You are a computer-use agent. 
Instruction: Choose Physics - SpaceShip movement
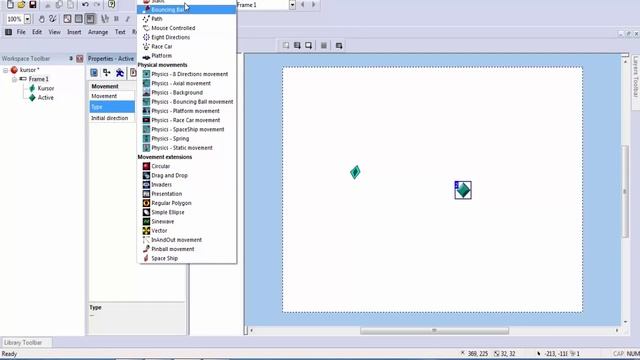coord(187,129)
